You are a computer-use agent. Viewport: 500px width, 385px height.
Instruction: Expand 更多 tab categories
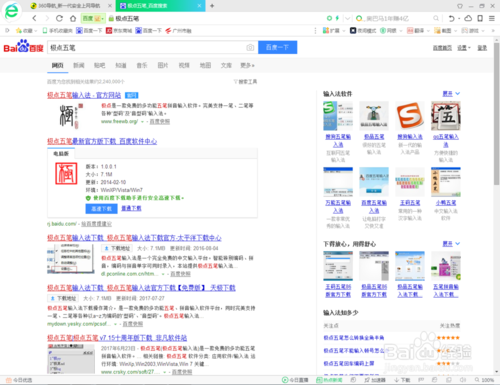coord(247,65)
